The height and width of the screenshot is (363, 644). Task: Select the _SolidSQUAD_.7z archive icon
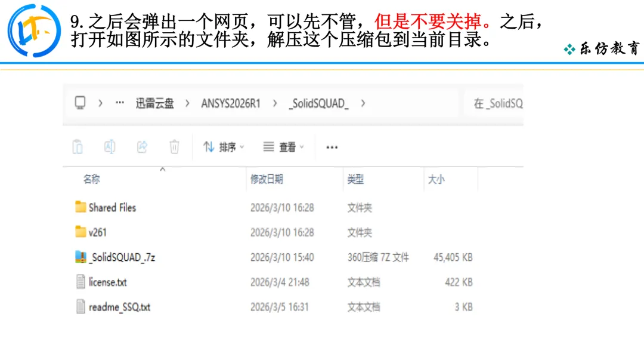[x=80, y=257]
